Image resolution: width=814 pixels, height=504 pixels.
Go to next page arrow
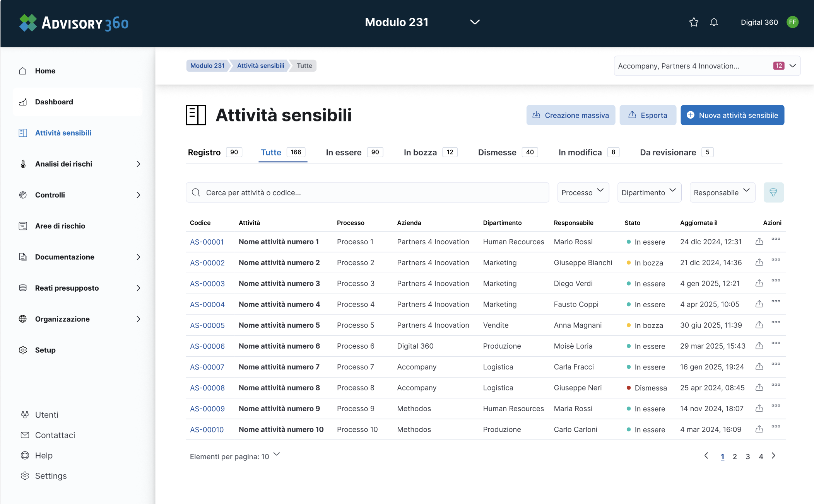tap(773, 456)
